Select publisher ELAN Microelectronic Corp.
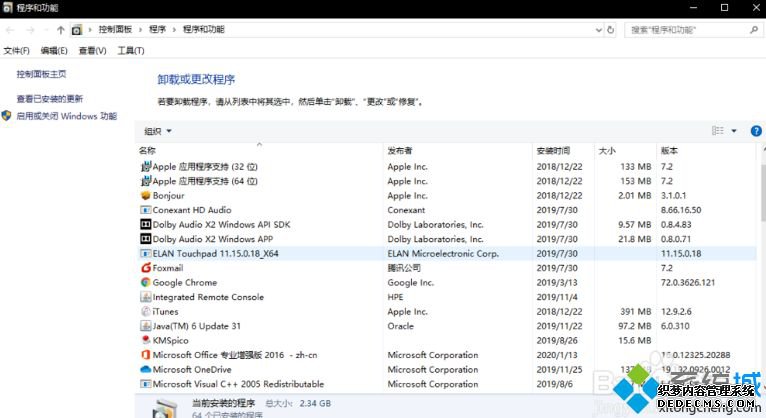The width and height of the screenshot is (766, 418). (443, 253)
